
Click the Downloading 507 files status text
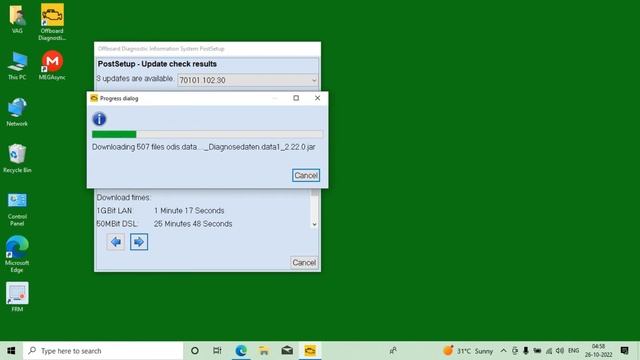pyautogui.click(x=204, y=147)
